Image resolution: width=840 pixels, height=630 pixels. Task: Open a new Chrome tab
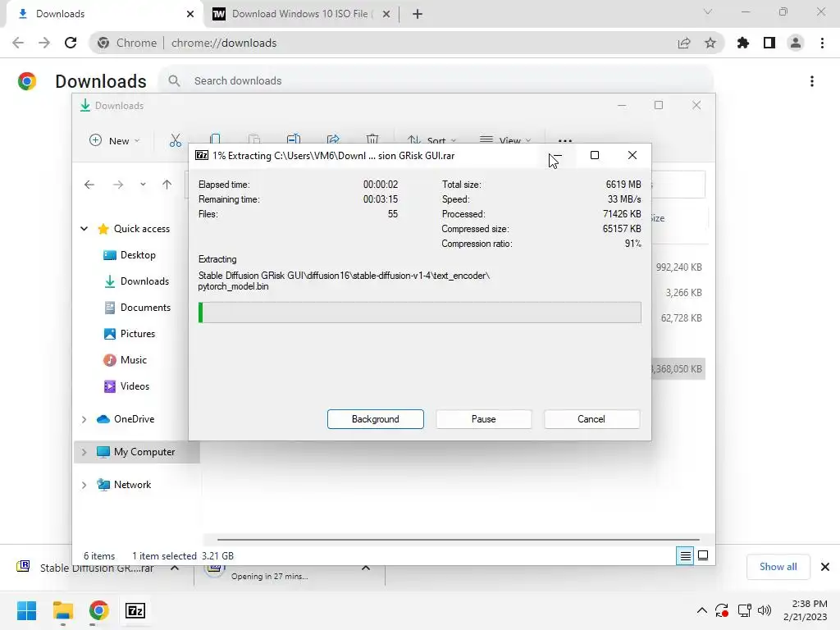pyautogui.click(x=418, y=14)
